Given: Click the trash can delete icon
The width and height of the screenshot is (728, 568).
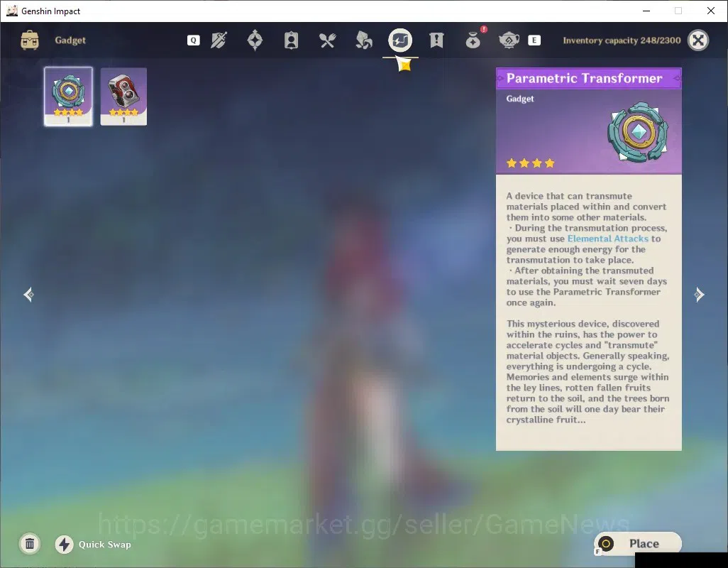Looking at the screenshot, I should [30, 544].
